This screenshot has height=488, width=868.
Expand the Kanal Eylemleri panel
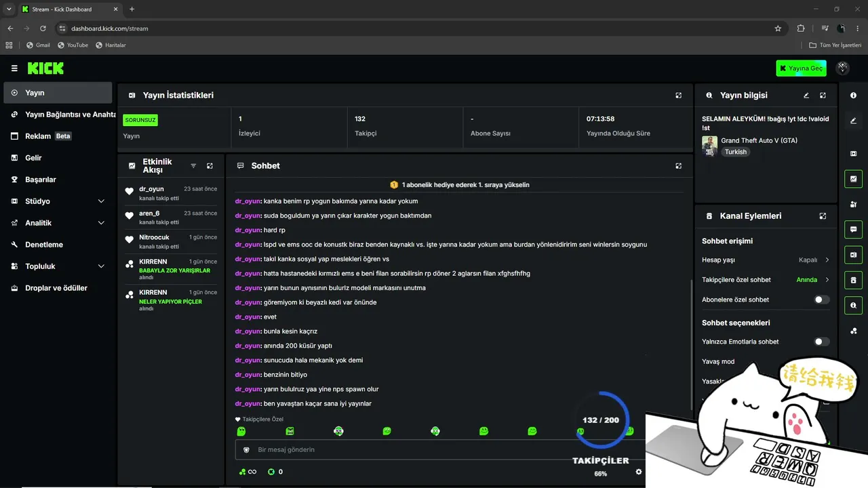pyautogui.click(x=823, y=216)
